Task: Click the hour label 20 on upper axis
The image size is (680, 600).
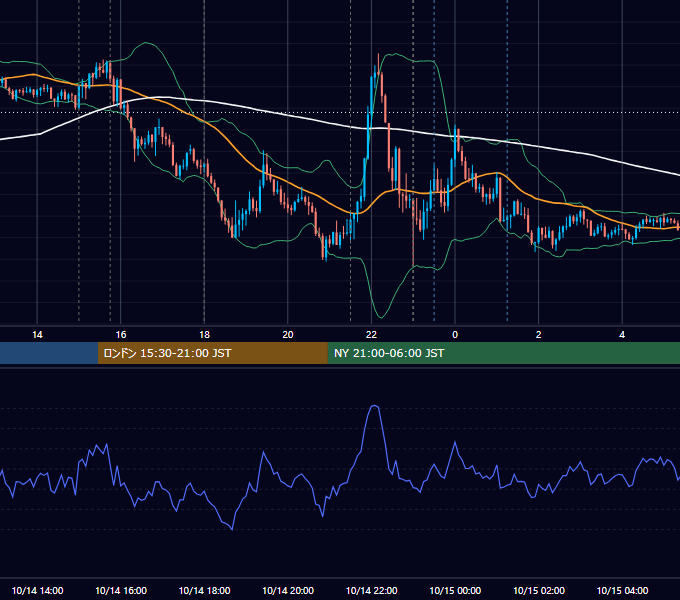Action: click(x=288, y=335)
